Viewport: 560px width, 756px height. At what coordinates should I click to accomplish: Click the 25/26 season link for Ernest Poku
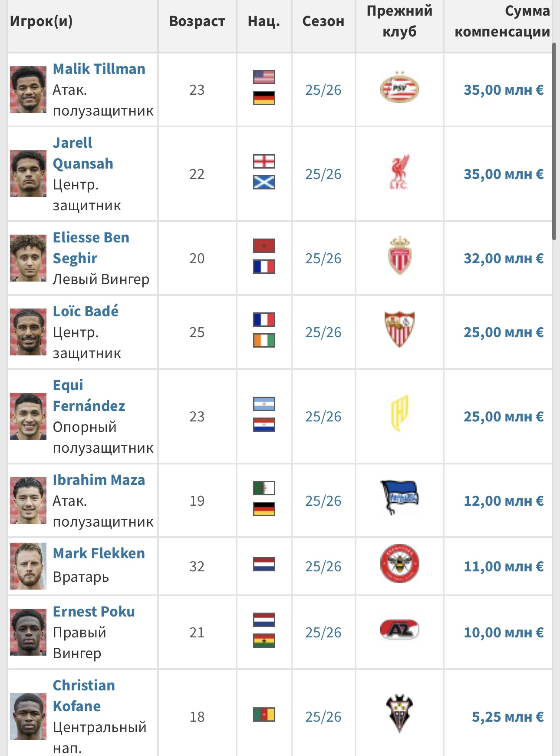tap(323, 633)
